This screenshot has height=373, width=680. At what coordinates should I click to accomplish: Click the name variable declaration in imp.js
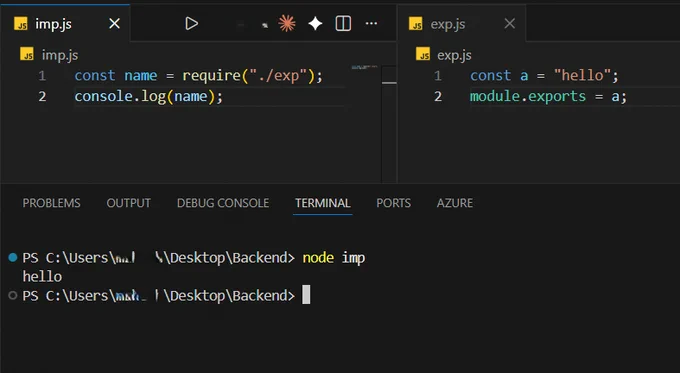pyautogui.click(x=141, y=76)
